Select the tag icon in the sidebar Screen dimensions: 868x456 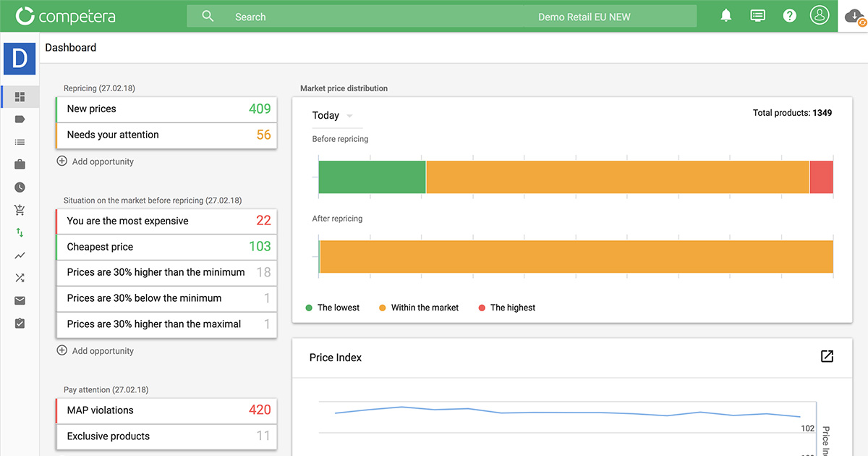pos(20,119)
